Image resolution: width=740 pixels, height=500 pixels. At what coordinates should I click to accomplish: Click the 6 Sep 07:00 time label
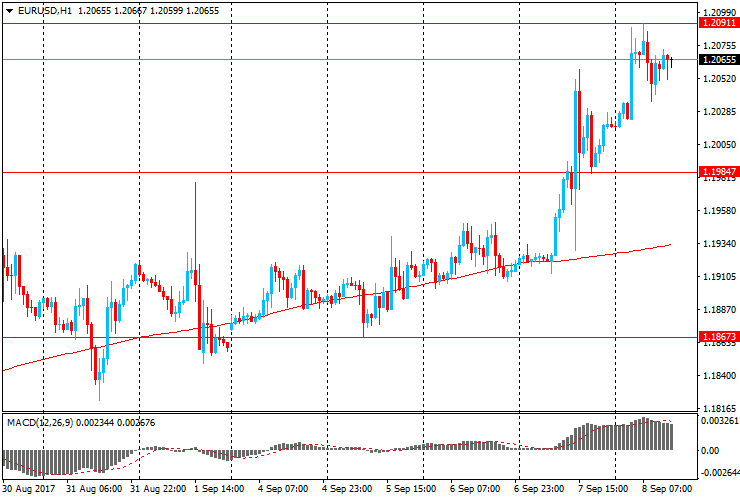tap(475, 489)
